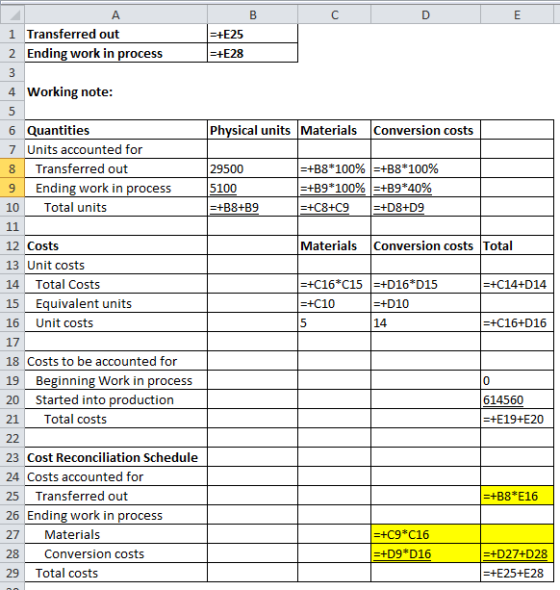Select row 16 header
The width and height of the screenshot is (560, 590).
coord(12,322)
